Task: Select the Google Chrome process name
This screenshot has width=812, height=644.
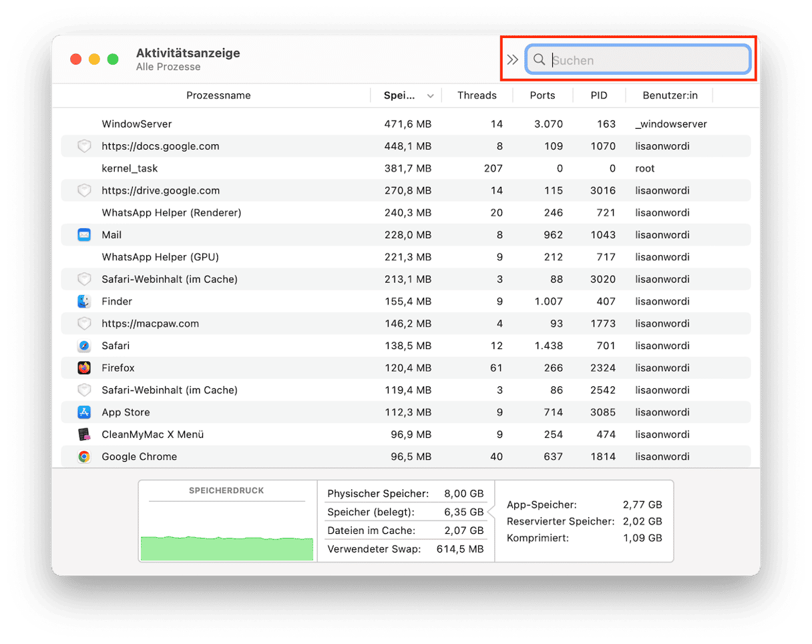Action: pos(140,456)
